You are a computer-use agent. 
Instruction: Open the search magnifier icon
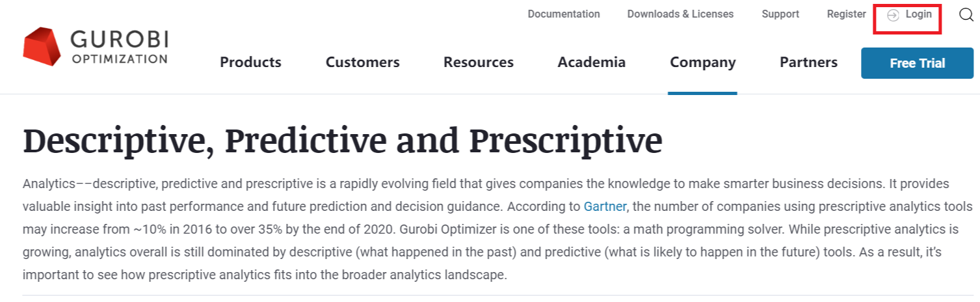[x=966, y=14]
